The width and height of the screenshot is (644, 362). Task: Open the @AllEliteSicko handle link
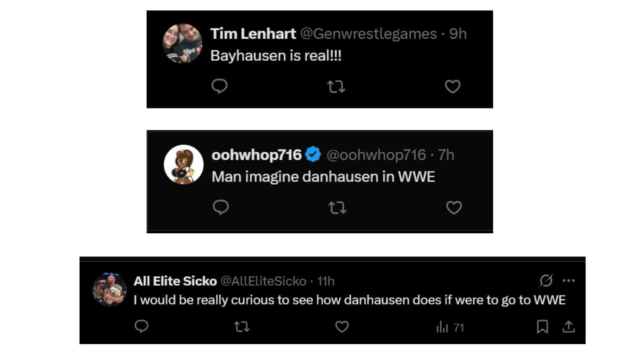point(264,281)
